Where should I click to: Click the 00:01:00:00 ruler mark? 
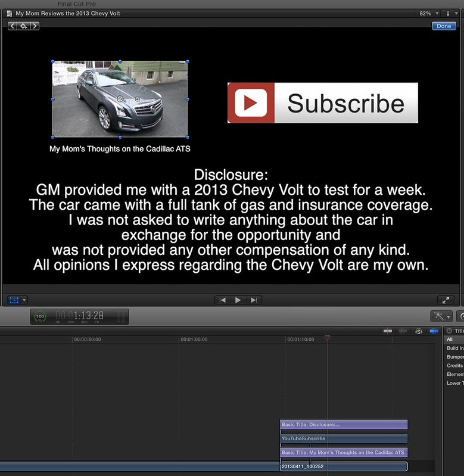click(194, 340)
